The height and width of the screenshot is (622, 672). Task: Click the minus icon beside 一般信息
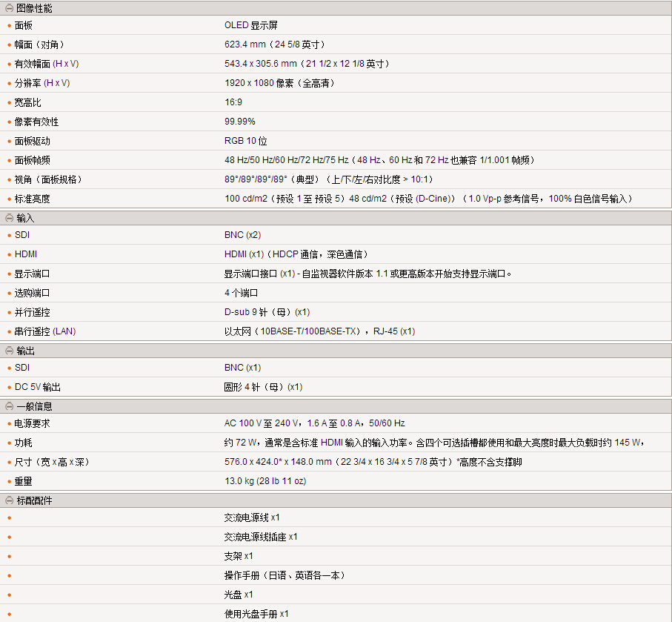click(9, 406)
